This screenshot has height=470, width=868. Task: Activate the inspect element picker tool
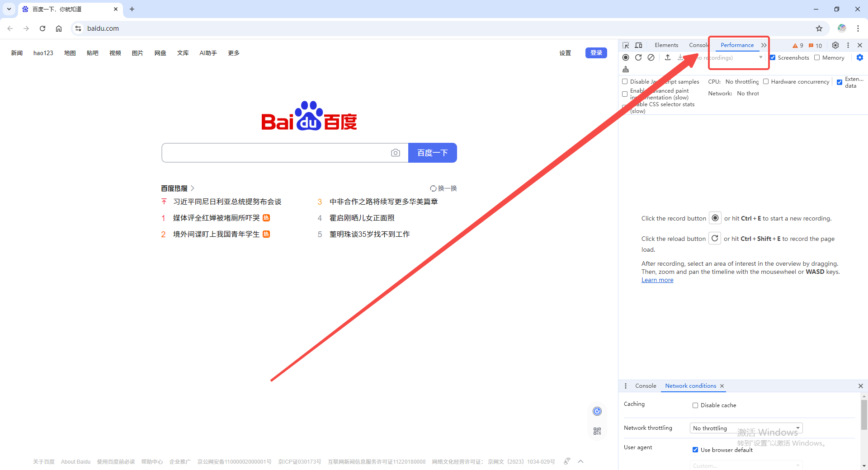626,45
